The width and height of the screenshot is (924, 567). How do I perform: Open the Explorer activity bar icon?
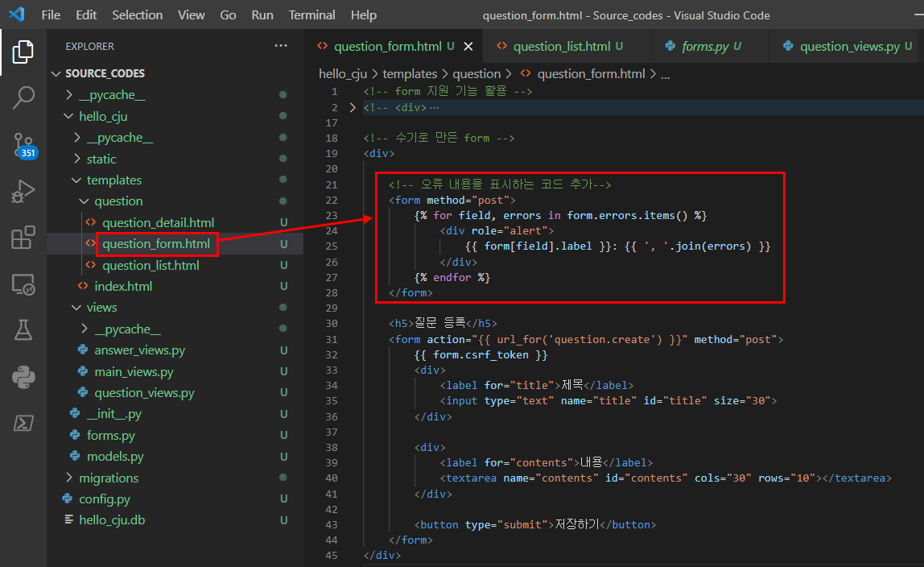(23, 52)
